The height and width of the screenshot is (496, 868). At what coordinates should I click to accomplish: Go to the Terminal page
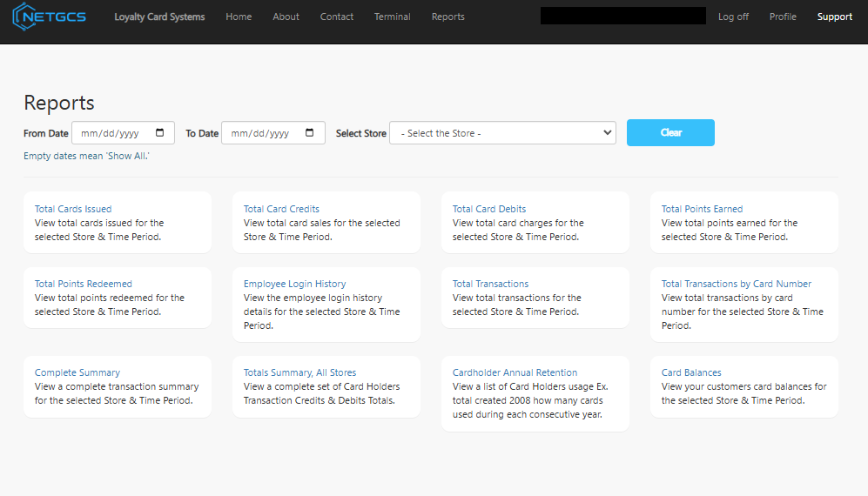392,17
